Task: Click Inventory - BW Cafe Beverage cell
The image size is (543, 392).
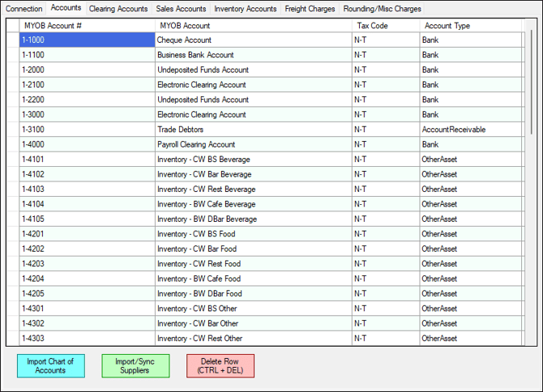Action: (x=253, y=204)
